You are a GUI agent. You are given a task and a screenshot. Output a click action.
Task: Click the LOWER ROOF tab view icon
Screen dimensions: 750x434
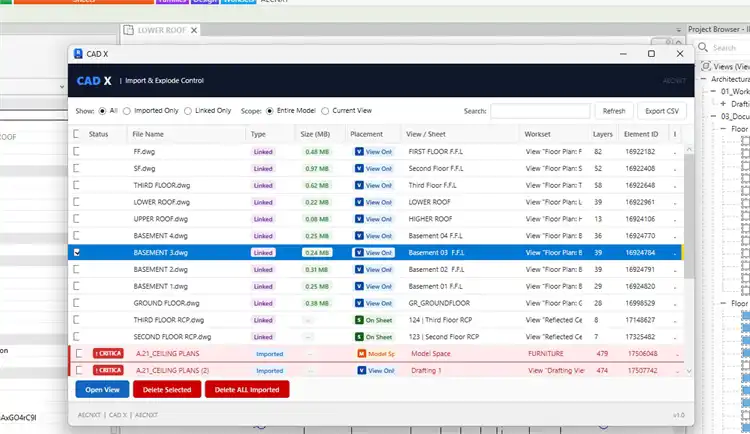(128, 30)
